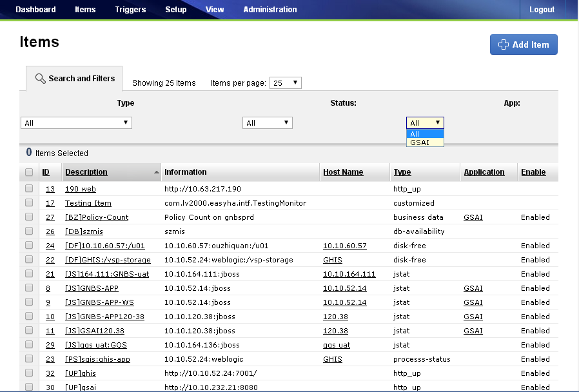Click the 'processs-status' type cell
Screen dimensions: 579x392
[x=422, y=359]
